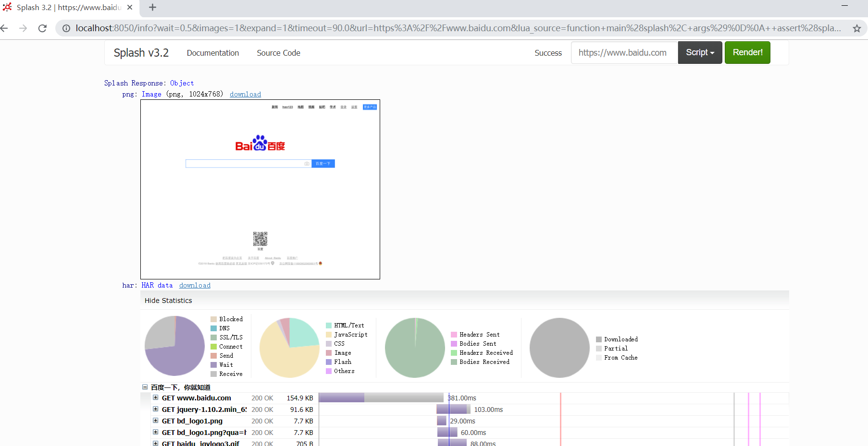Click the baidu.com URL input field

[624, 53]
